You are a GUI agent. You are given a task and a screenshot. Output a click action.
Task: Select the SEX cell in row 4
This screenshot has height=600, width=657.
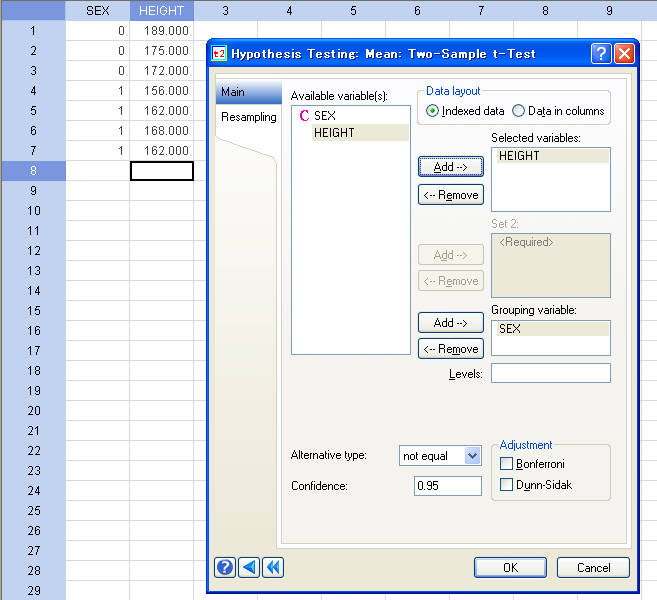point(98,91)
